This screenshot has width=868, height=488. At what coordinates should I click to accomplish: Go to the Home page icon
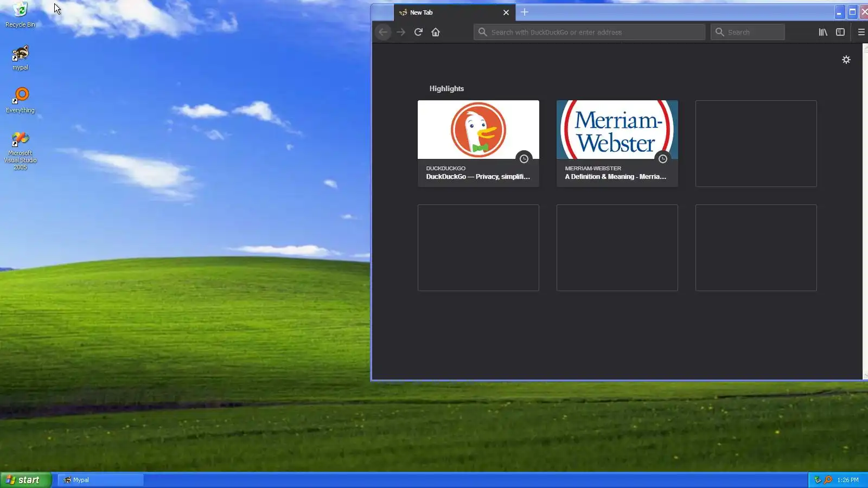point(436,32)
